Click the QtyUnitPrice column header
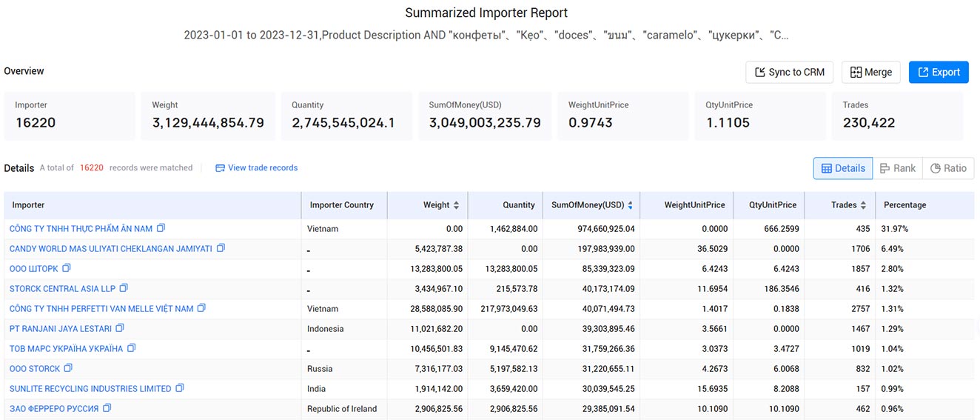This screenshot has height=420, width=980. 770,205
